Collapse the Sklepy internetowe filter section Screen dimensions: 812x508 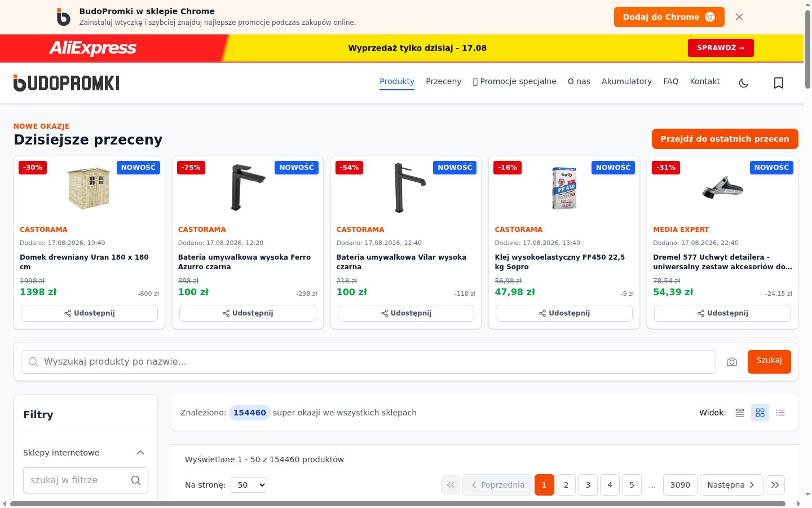(140, 453)
